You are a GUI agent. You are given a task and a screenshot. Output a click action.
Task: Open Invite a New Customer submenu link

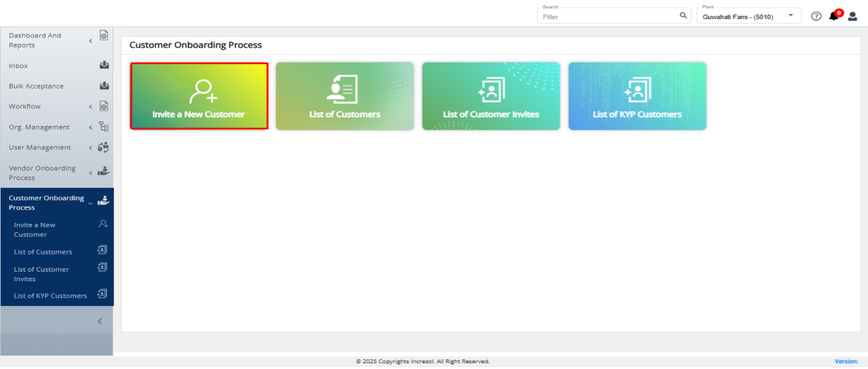[34, 230]
